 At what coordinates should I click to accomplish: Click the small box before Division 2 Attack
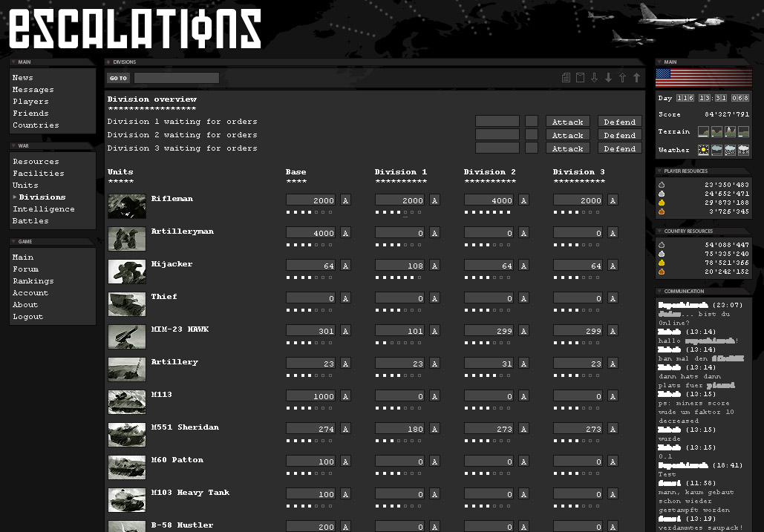(x=532, y=135)
